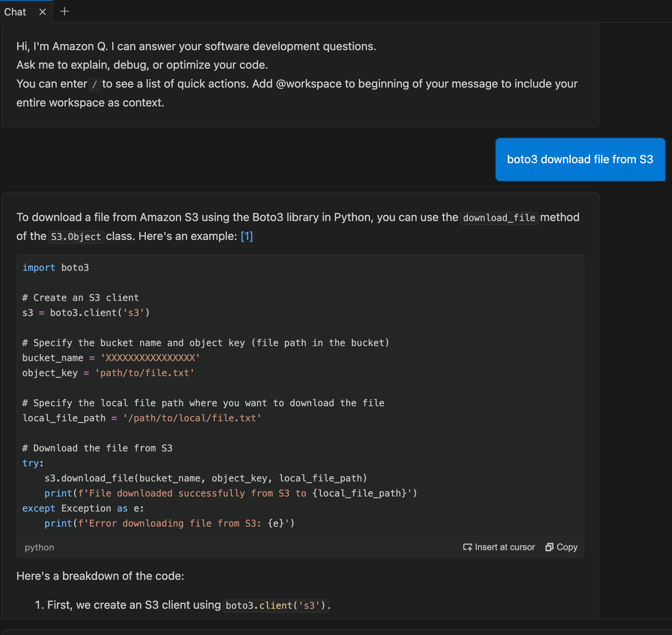Click the 'python' language label
Screen dimensions: 672x635
[39, 547]
